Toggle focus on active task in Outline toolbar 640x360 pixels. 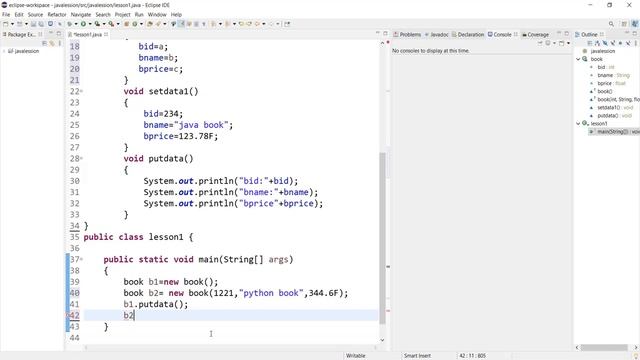(589, 43)
